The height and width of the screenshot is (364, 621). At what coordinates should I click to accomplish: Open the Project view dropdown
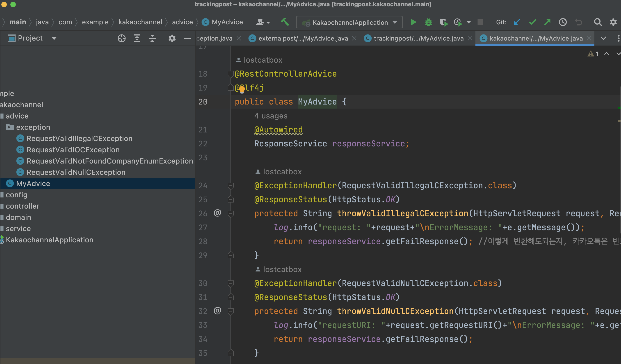tap(54, 39)
